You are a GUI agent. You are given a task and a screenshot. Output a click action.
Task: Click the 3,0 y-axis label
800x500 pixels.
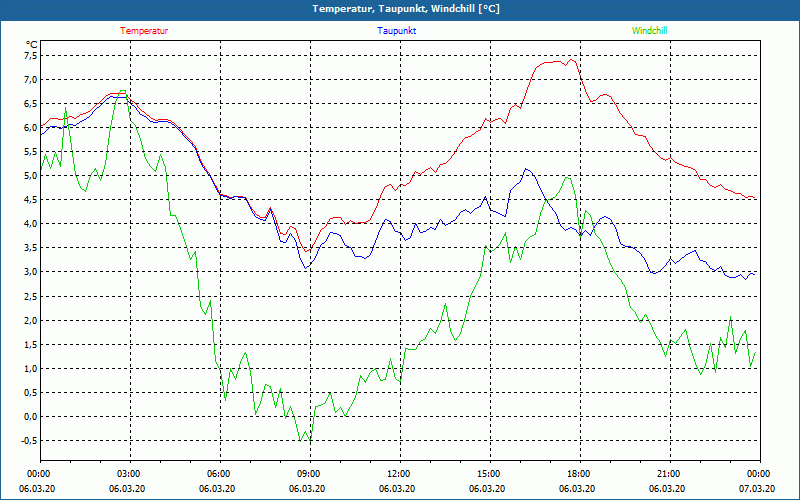coord(31,271)
